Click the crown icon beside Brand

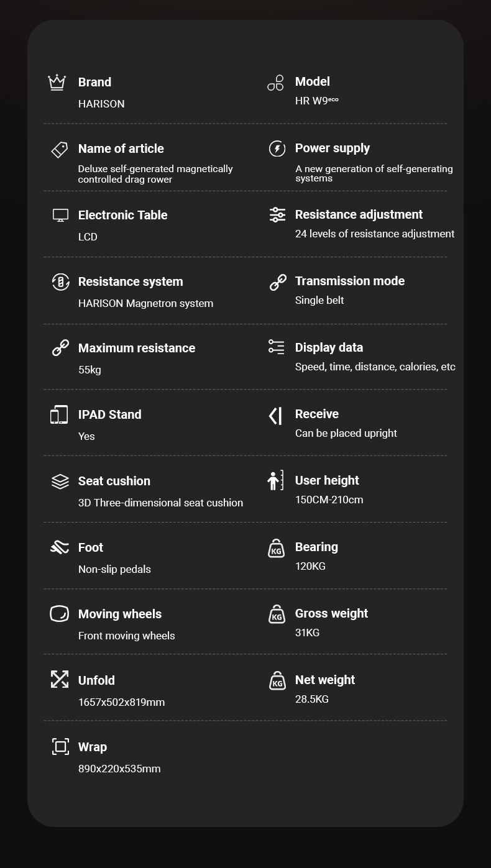pos(57,82)
